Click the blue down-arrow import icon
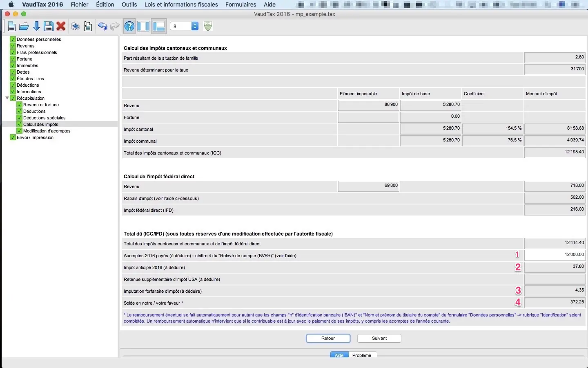This screenshot has height=368, width=588. (36, 27)
